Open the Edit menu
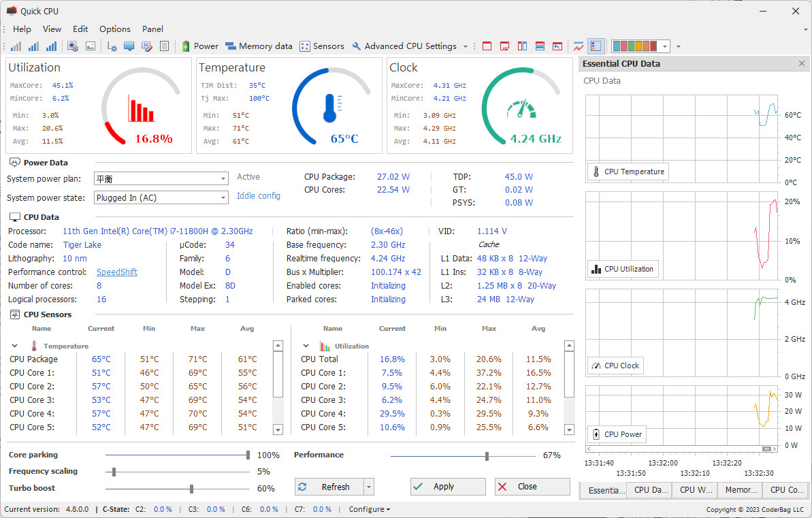The image size is (812, 518). (x=80, y=29)
